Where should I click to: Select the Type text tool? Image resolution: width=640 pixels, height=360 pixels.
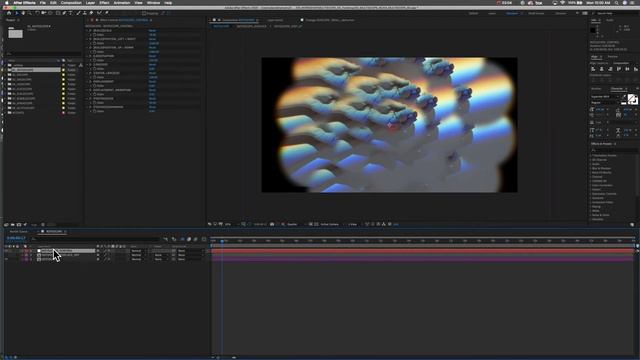coord(70,13)
